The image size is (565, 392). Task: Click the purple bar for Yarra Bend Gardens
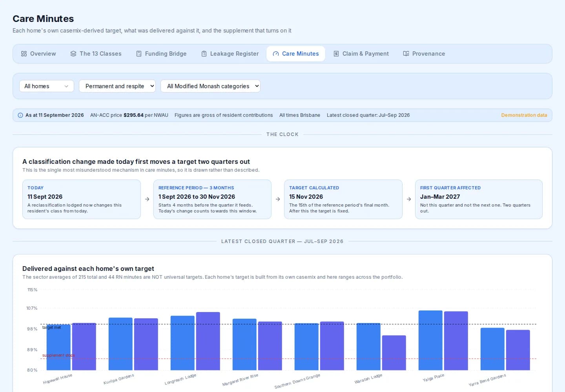tap(518, 350)
